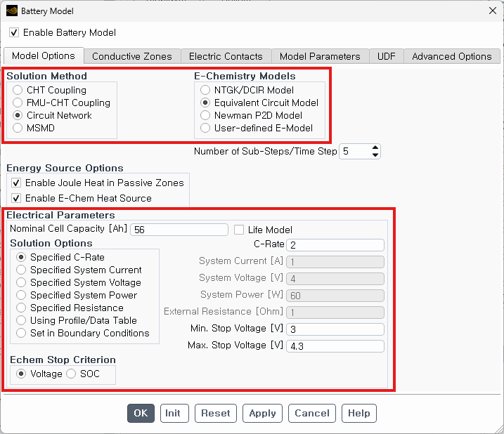Click the Init button
Screen dimensions: 504x434
(173, 413)
